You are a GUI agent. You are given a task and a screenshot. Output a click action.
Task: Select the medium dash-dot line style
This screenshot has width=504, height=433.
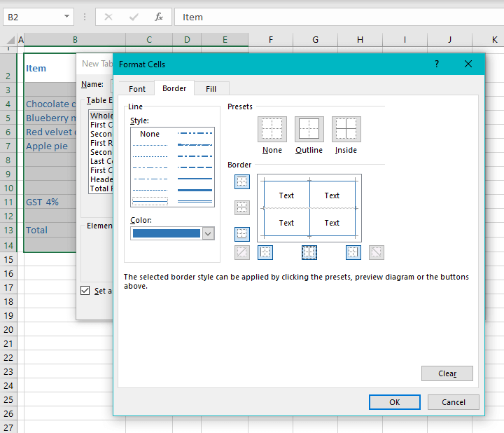195,156
